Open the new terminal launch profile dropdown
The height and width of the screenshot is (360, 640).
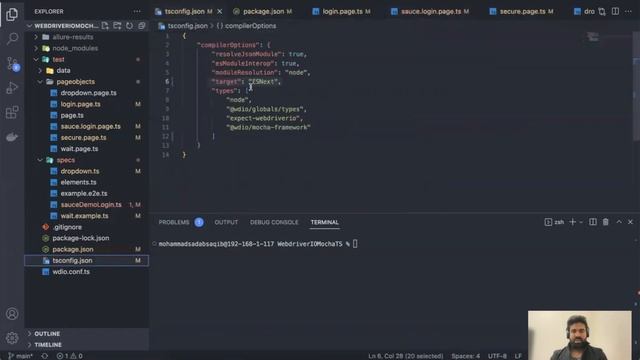pos(581,222)
